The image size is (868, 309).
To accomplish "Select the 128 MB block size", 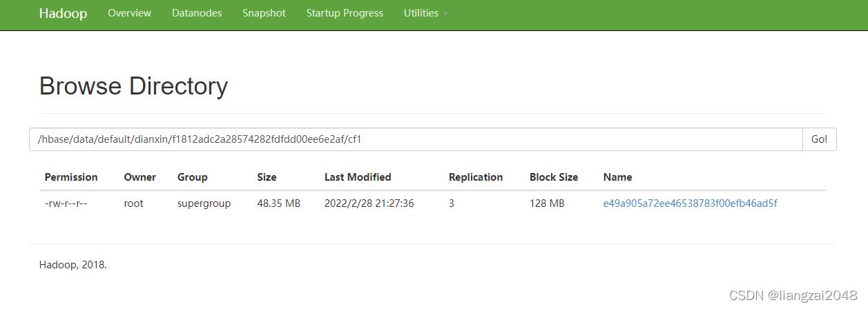I will pos(547,203).
